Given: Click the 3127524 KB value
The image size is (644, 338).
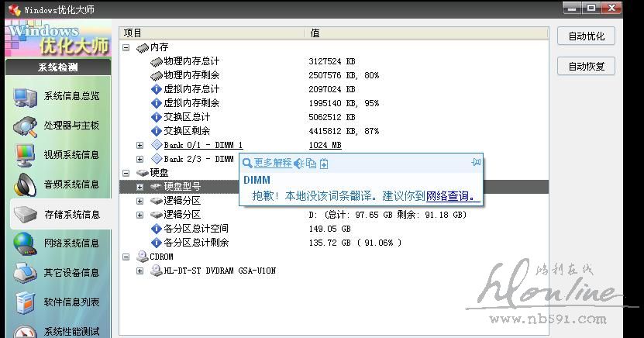Looking at the screenshot, I should pyautogui.click(x=332, y=61).
